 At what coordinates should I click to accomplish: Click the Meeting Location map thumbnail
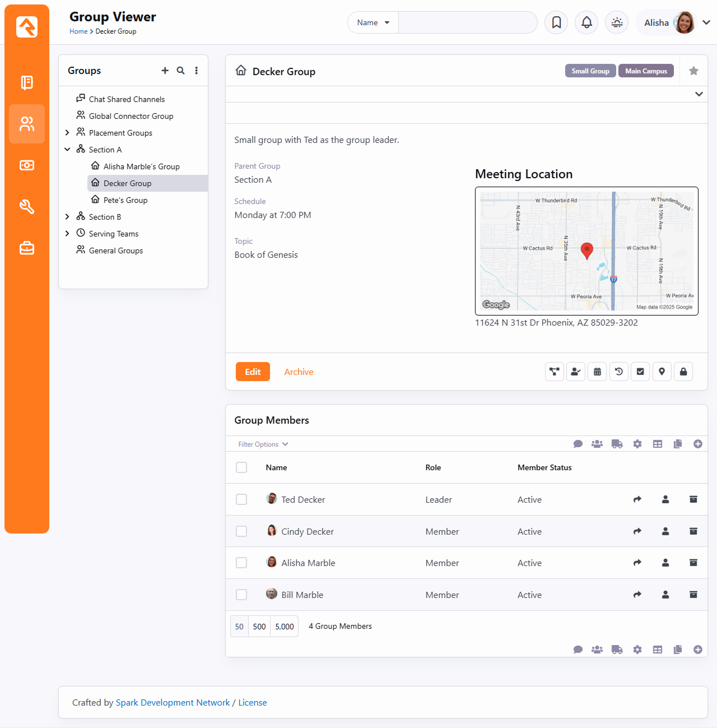click(x=586, y=251)
